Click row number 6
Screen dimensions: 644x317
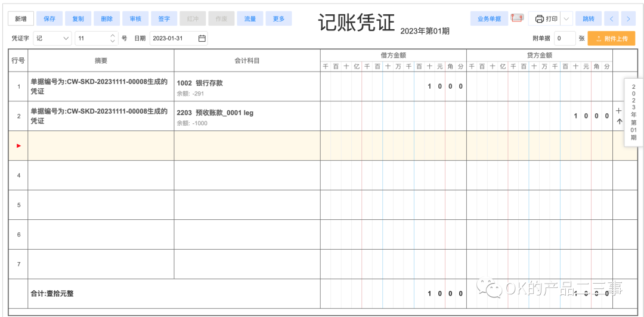[18, 234]
